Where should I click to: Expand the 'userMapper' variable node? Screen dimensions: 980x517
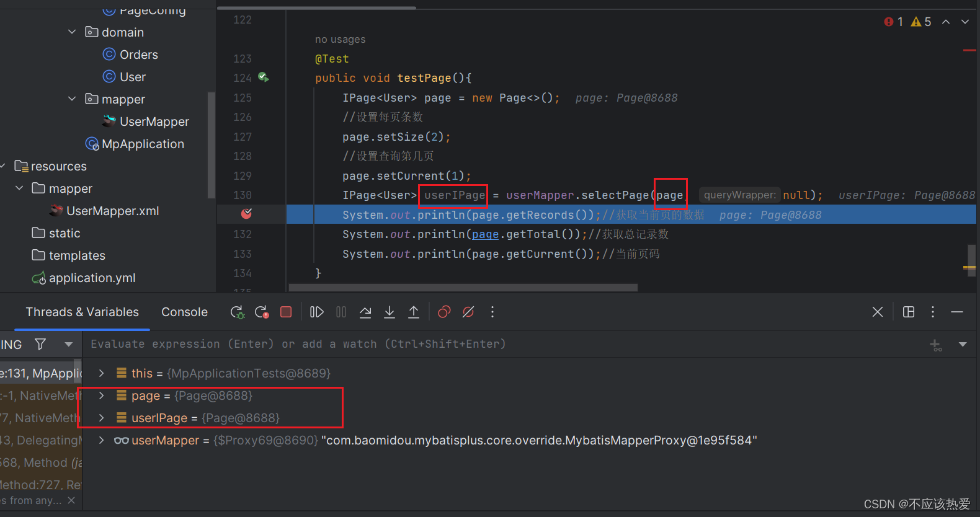point(102,440)
